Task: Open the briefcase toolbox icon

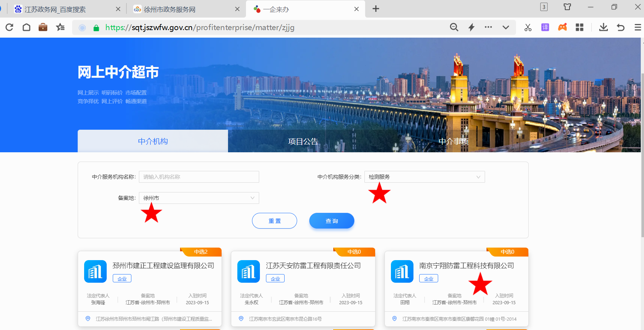Action: click(x=43, y=27)
